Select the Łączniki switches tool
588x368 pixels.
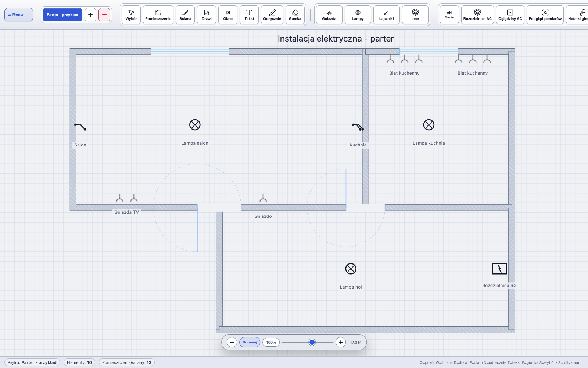point(386,15)
